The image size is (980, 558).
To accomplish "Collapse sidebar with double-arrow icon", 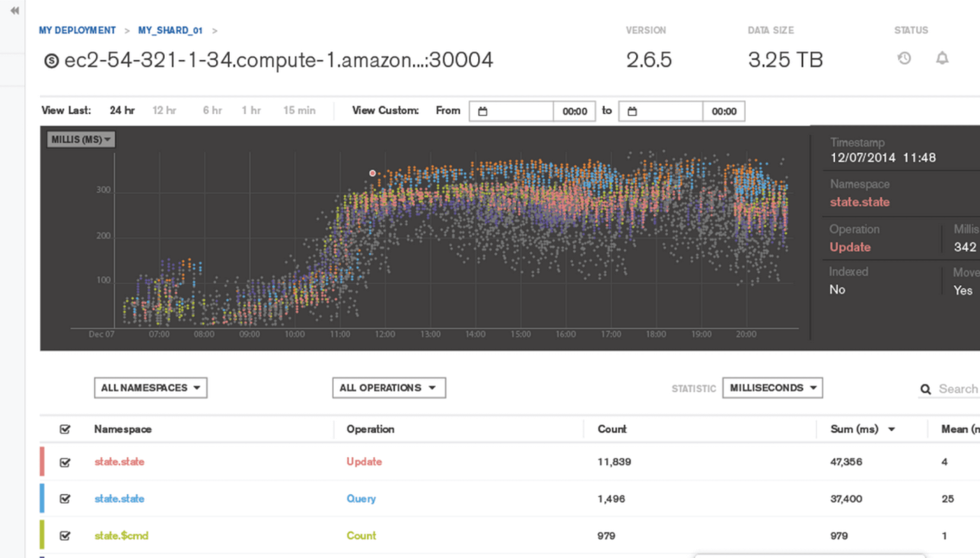I will [15, 10].
